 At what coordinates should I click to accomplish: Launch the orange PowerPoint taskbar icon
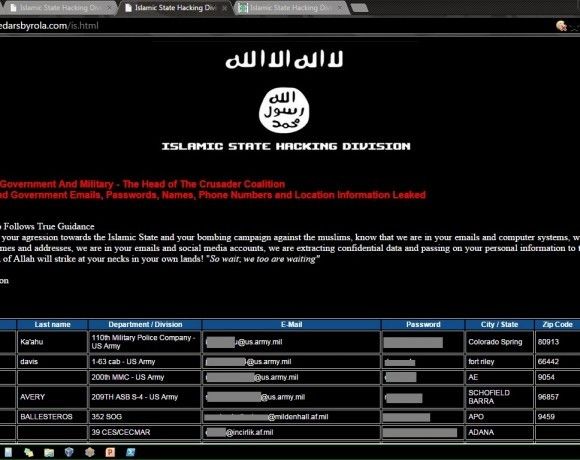coord(110,452)
